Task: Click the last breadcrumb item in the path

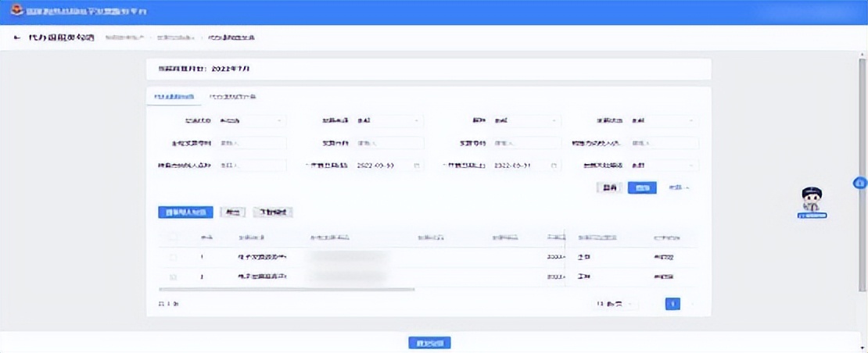Action: tap(231, 38)
